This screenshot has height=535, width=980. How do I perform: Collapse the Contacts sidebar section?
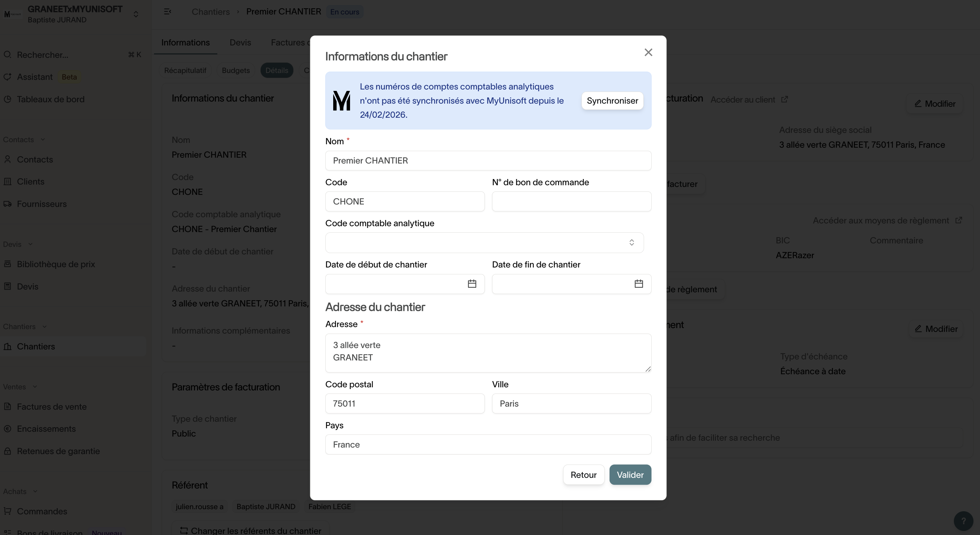tap(43, 140)
